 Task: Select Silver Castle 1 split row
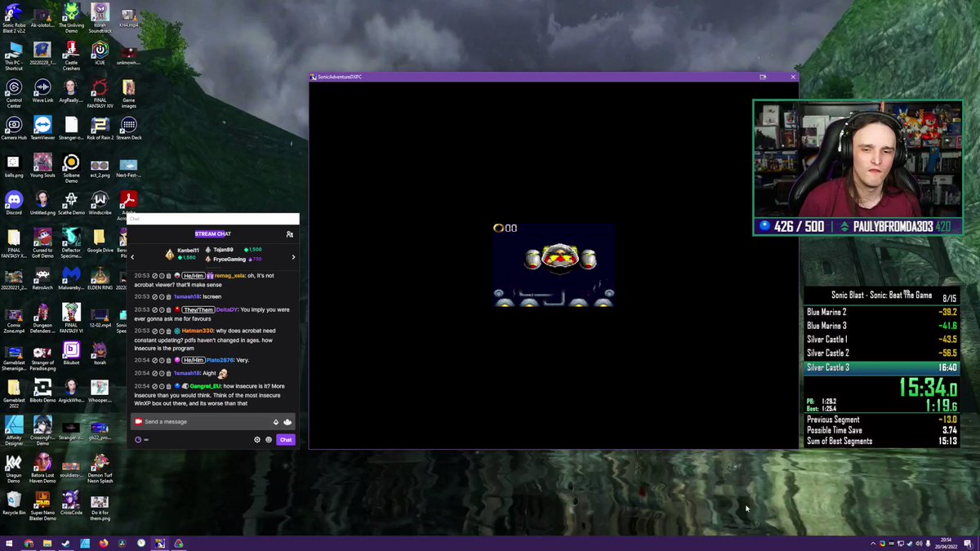click(881, 340)
